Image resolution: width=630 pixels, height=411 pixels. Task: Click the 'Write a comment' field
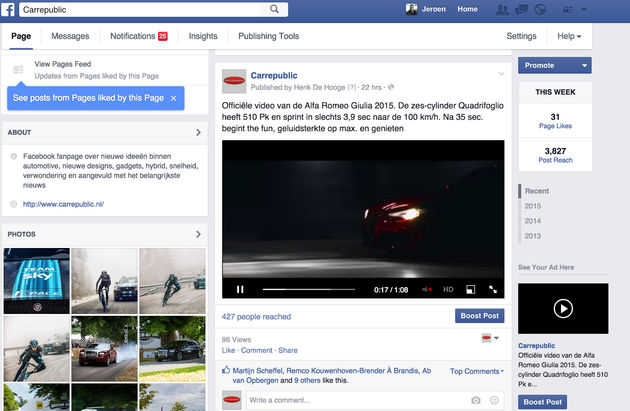(358, 400)
